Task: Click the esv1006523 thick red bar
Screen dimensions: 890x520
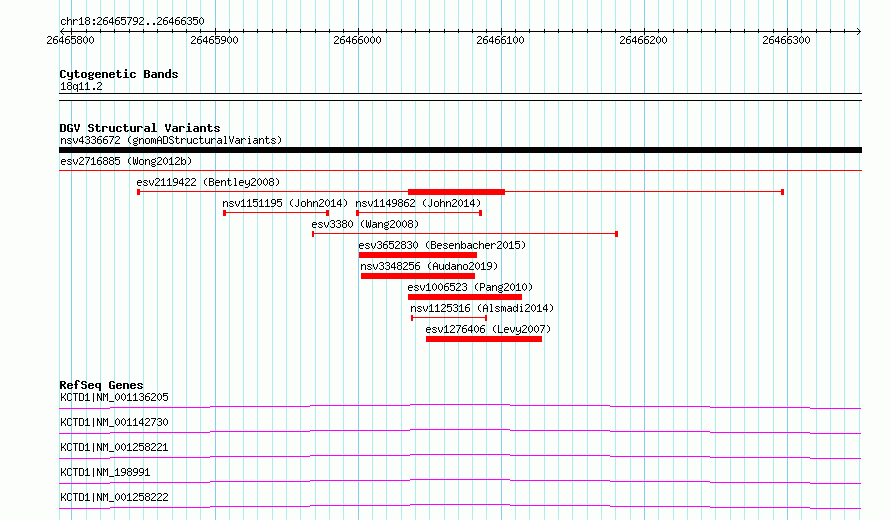Action: point(465,297)
